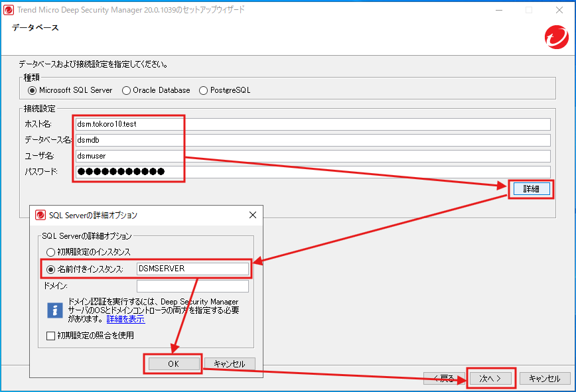Image resolution: width=576 pixels, height=392 pixels.
Task: Confirm SQL Server options with OK
Action: tap(174, 363)
